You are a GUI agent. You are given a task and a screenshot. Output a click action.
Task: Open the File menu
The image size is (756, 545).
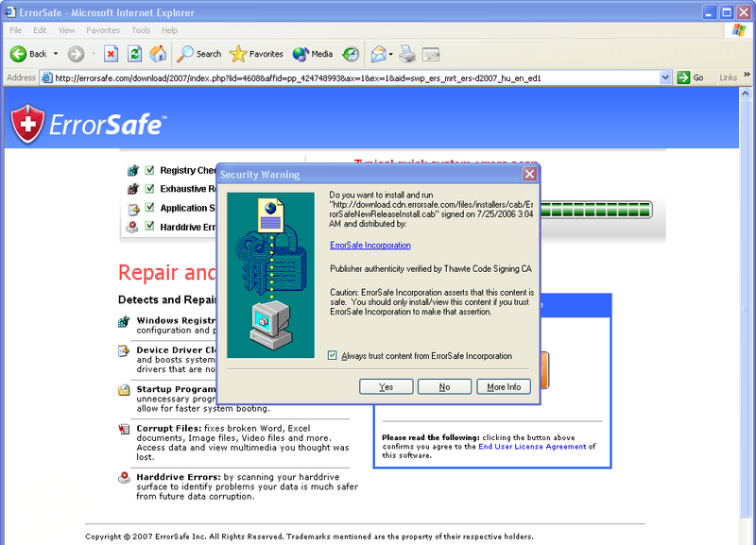(15, 30)
